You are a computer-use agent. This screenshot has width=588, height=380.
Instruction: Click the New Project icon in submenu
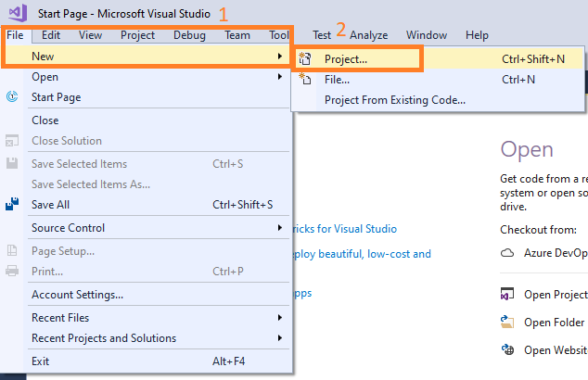click(304, 58)
